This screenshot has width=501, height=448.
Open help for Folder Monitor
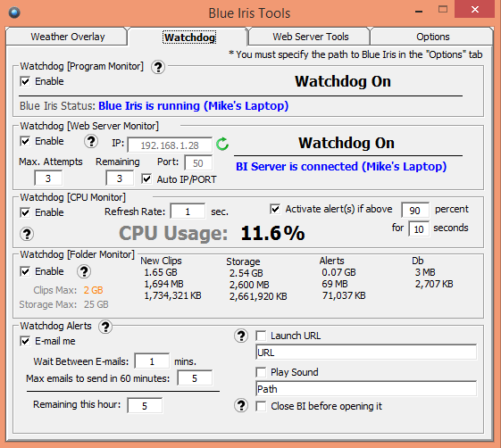[x=84, y=271]
